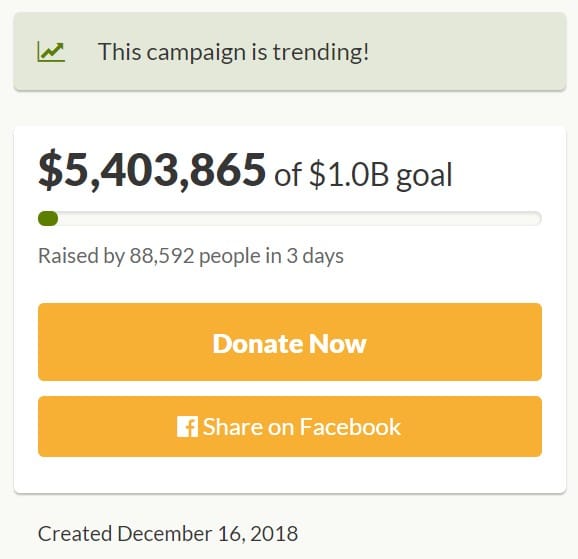
Task: Click the "3 days" duration text
Action: pyautogui.click(x=315, y=256)
